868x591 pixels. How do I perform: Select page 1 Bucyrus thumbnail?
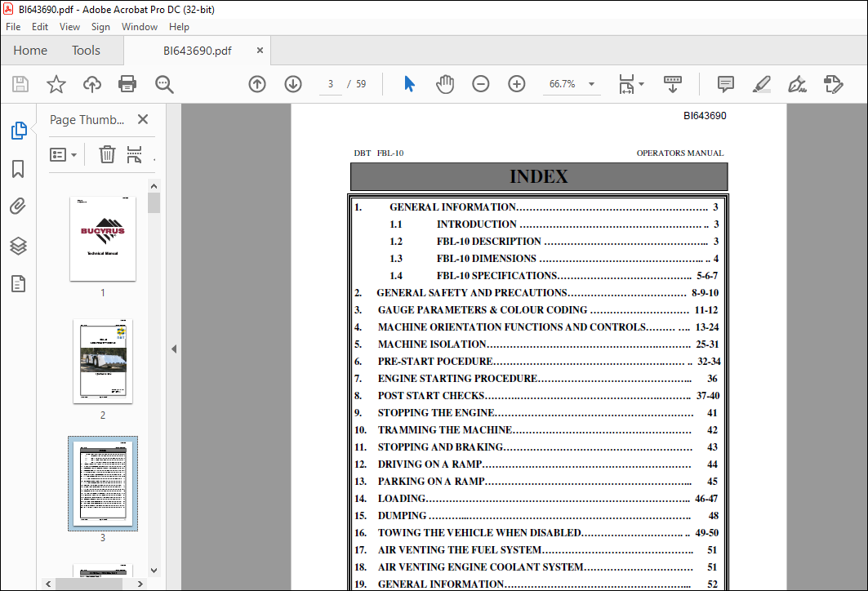pos(103,238)
